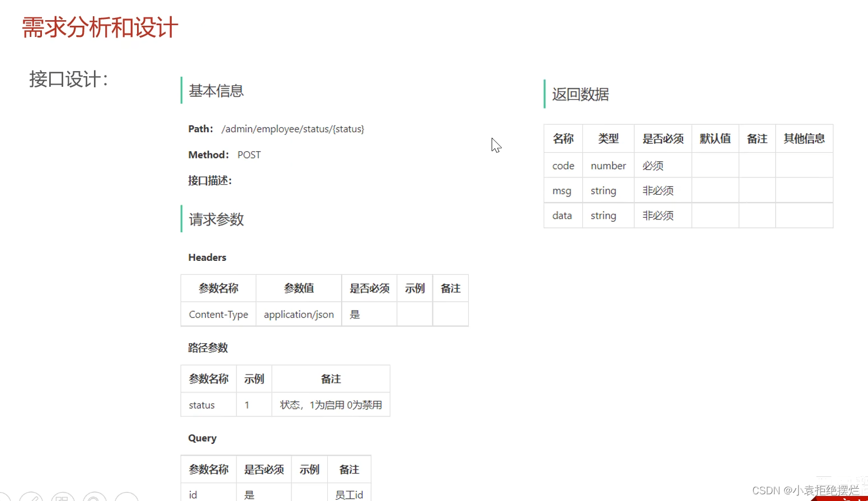Click the 员工id remark cell
This screenshot has width=868, height=501.
(x=349, y=495)
